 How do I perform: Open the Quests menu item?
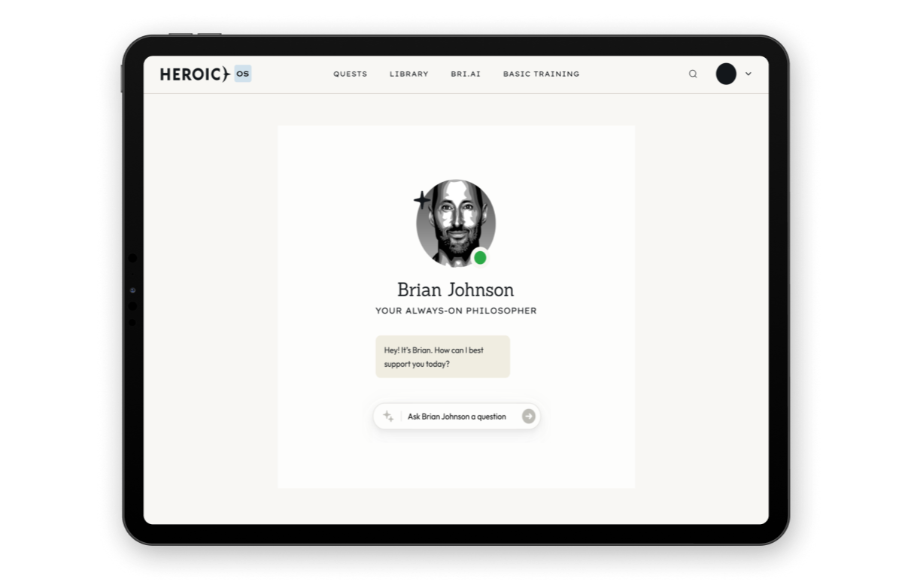[351, 74]
